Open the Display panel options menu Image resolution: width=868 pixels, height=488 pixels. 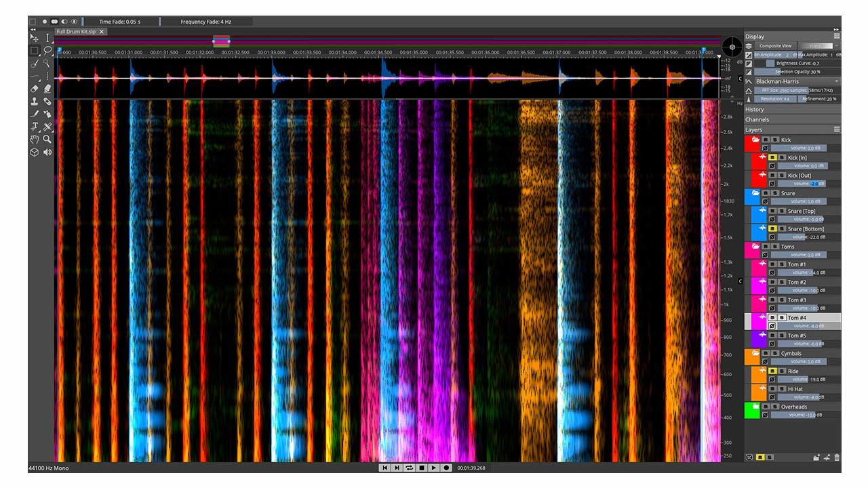tap(837, 36)
